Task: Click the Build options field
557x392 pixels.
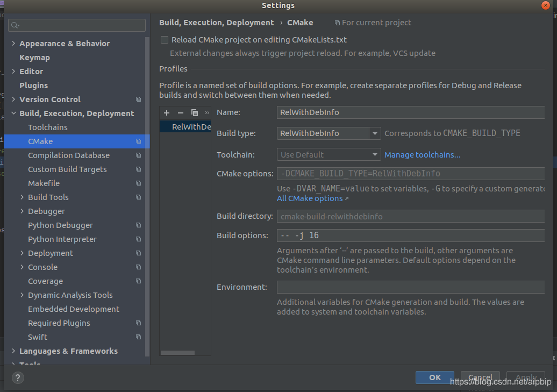Action: click(x=410, y=236)
